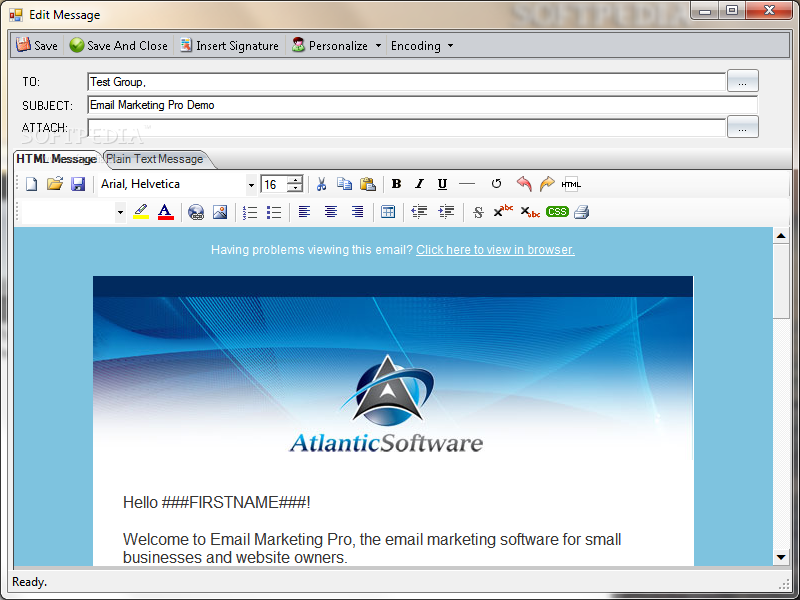This screenshot has height=600, width=800.
Task: Toggle Strikethrough formatting
Action: 478,212
